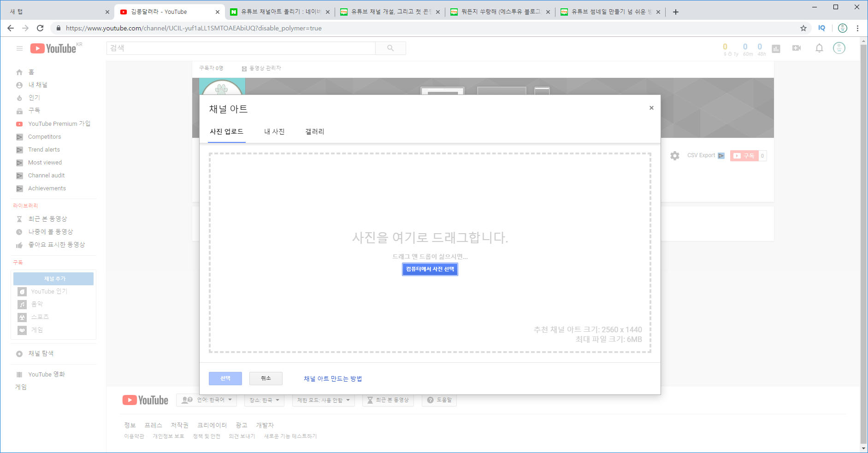Open channel settings gear icon

(x=675, y=156)
